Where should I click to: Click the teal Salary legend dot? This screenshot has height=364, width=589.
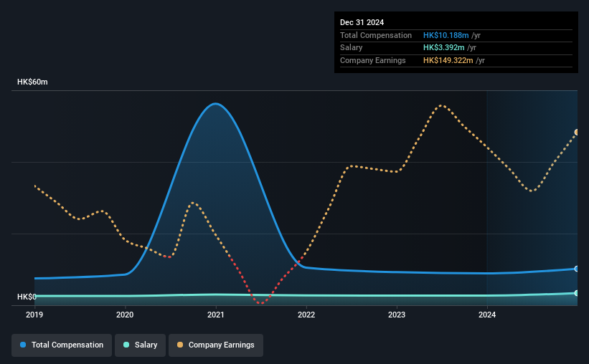pyautogui.click(x=126, y=345)
